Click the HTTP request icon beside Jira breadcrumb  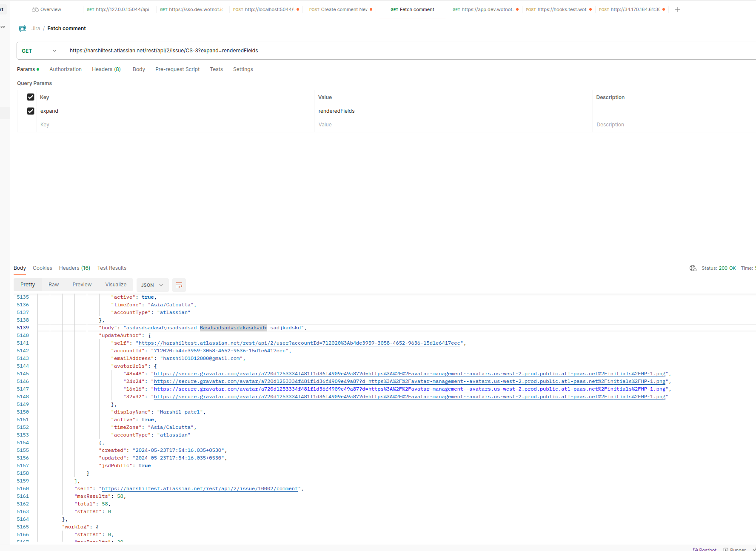point(23,29)
